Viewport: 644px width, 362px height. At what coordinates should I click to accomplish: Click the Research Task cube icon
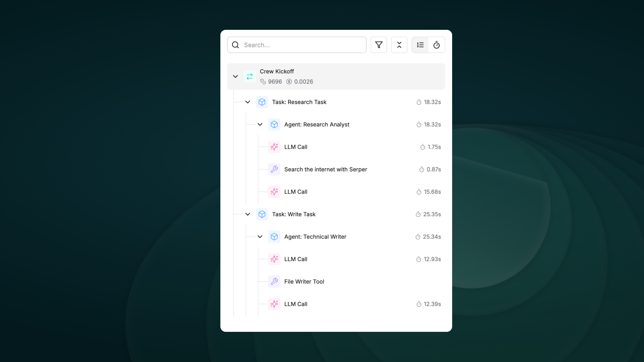[262, 102]
